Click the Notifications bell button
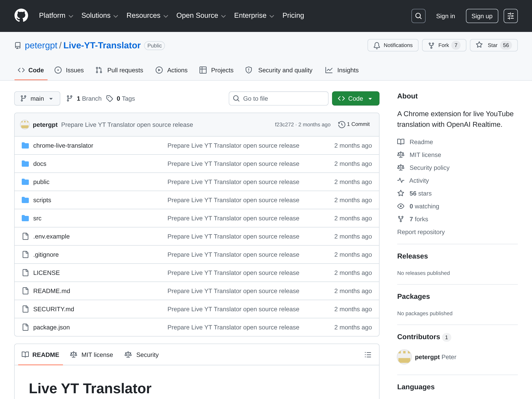The width and height of the screenshot is (532, 399). (x=393, y=45)
